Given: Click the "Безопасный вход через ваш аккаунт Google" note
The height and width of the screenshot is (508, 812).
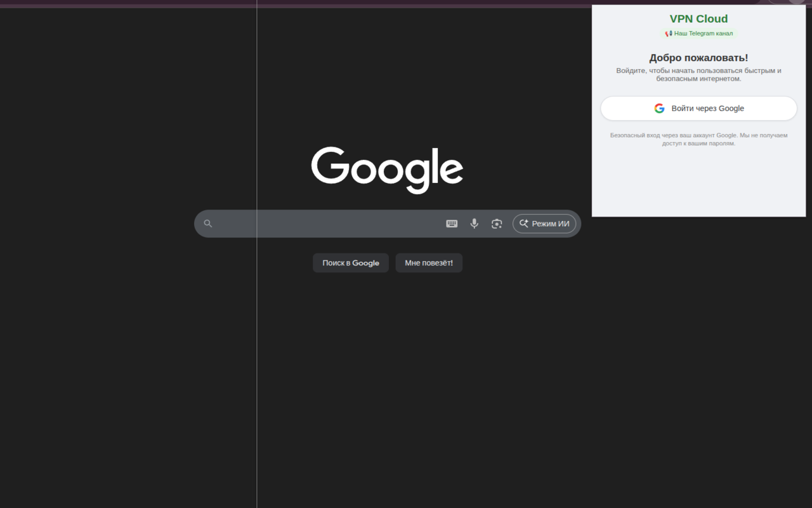Looking at the screenshot, I should tap(698, 139).
